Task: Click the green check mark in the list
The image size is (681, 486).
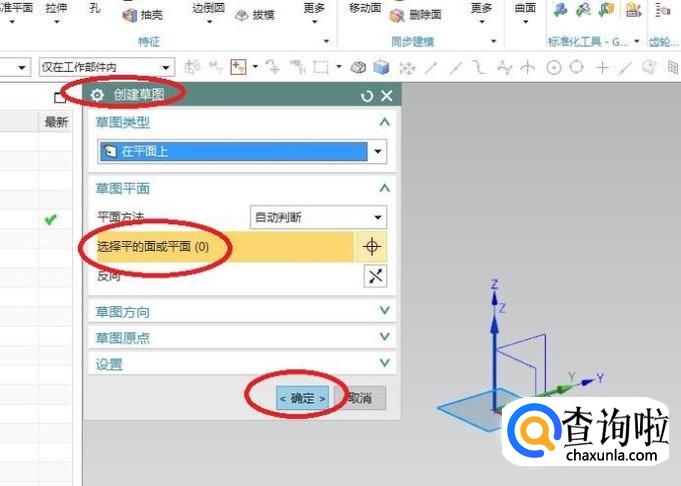Action: click(x=50, y=220)
